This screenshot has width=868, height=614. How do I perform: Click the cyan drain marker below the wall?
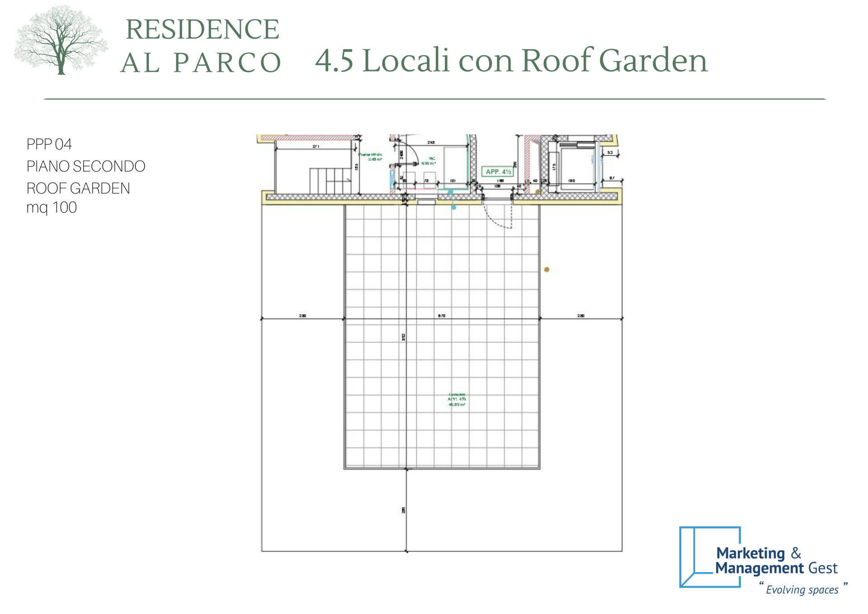[x=454, y=207]
